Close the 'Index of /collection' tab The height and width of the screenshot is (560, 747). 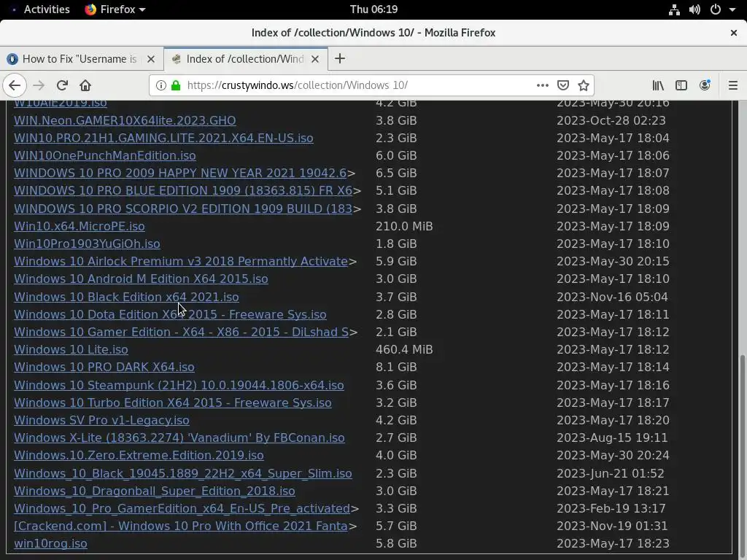click(315, 59)
